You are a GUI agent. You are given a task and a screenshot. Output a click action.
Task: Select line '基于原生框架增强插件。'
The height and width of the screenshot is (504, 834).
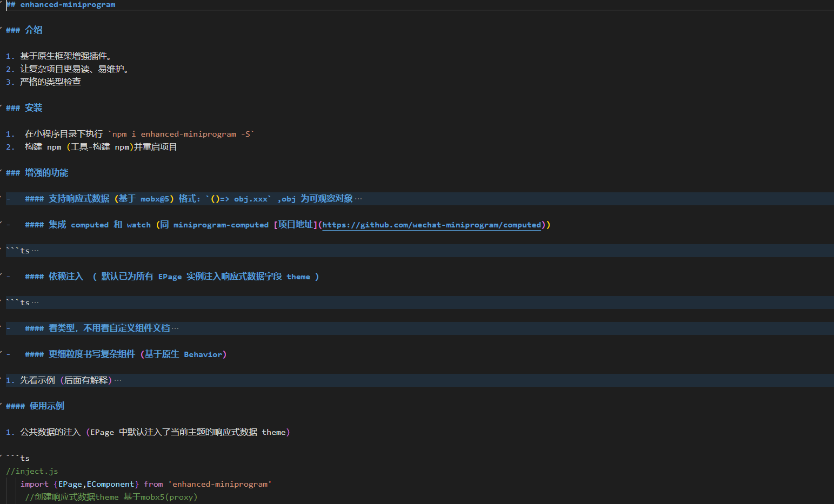(x=66, y=56)
